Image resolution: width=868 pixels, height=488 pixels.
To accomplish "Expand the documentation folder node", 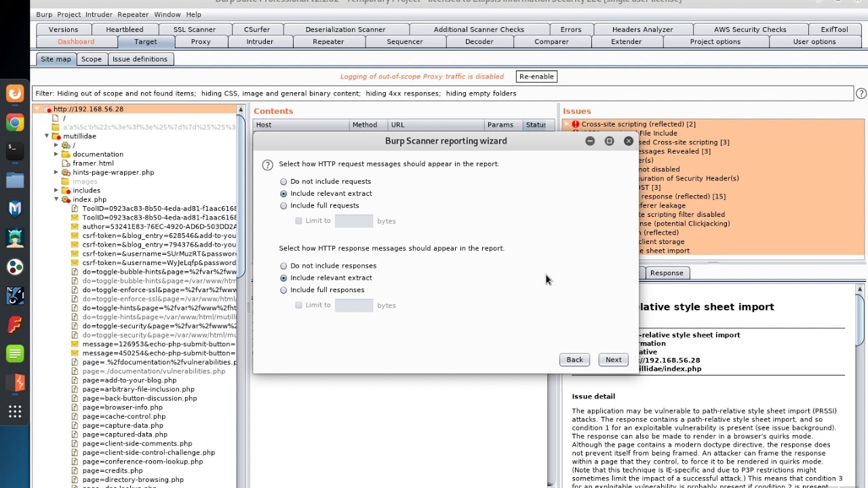I will click(x=56, y=155).
